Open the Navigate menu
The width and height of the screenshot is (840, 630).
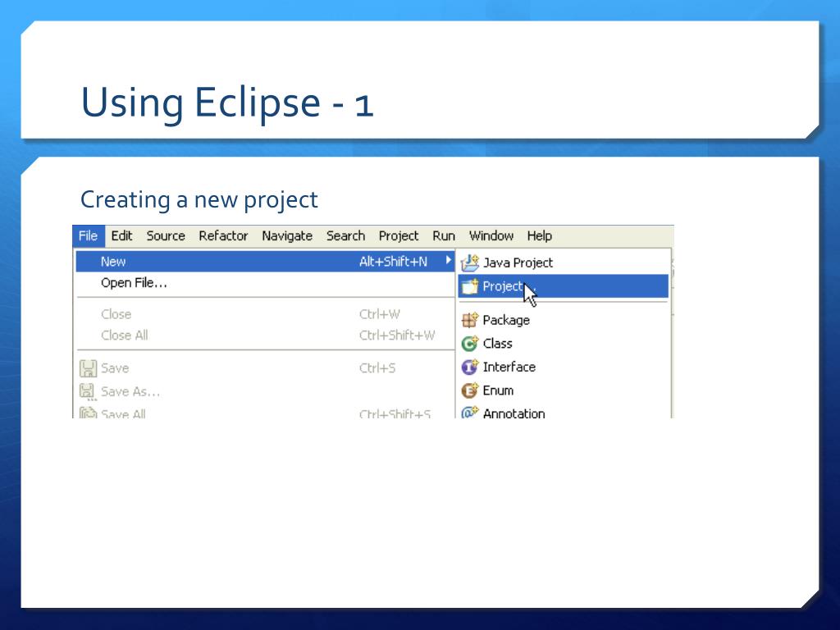[x=287, y=235]
